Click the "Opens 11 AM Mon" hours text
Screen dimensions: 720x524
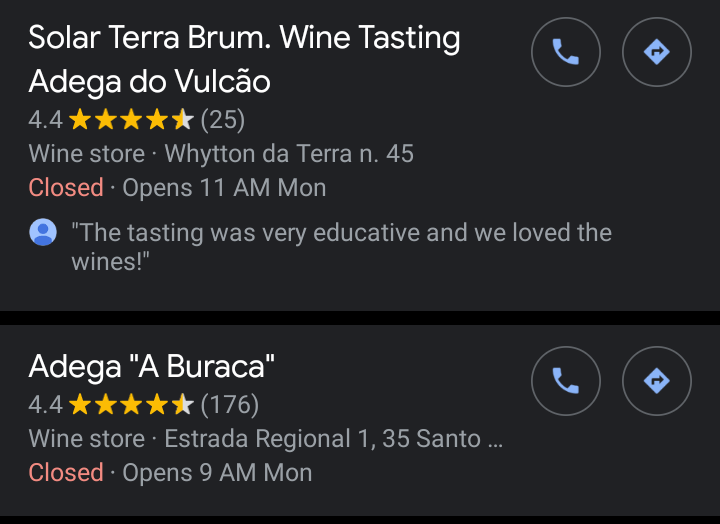(224, 188)
